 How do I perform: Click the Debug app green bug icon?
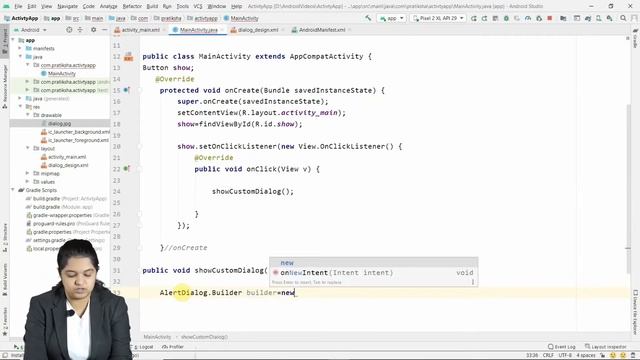click(506, 18)
